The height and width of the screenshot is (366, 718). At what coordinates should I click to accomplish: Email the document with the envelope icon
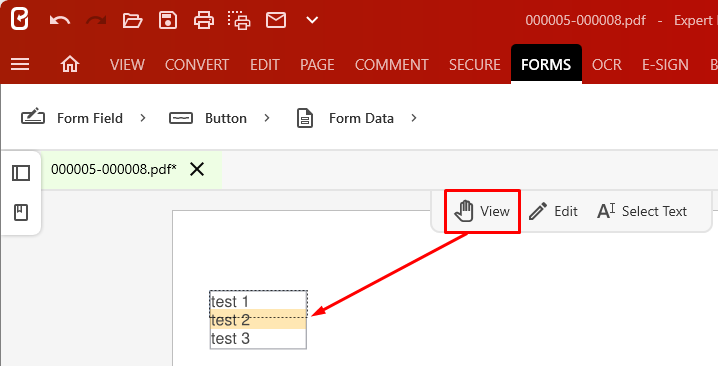click(276, 20)
